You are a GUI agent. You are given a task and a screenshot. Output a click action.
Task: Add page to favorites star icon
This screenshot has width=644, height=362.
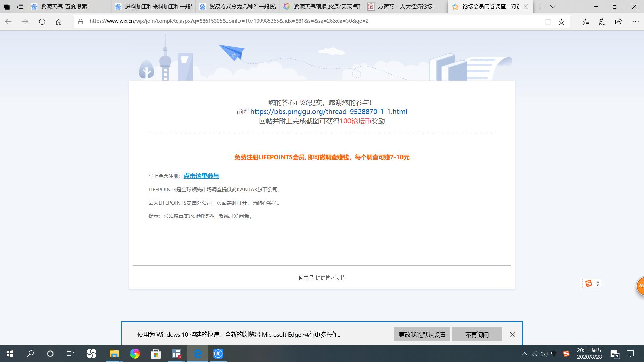click(561, 22)
